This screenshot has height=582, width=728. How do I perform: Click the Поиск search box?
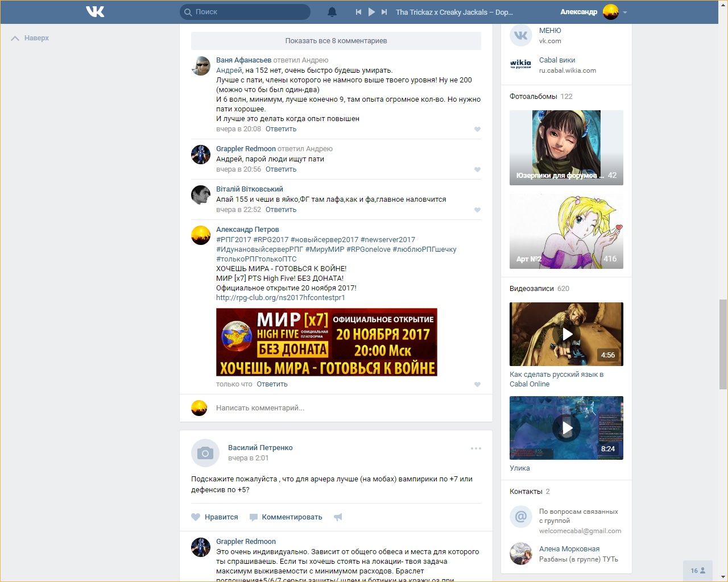pos(250,12)
